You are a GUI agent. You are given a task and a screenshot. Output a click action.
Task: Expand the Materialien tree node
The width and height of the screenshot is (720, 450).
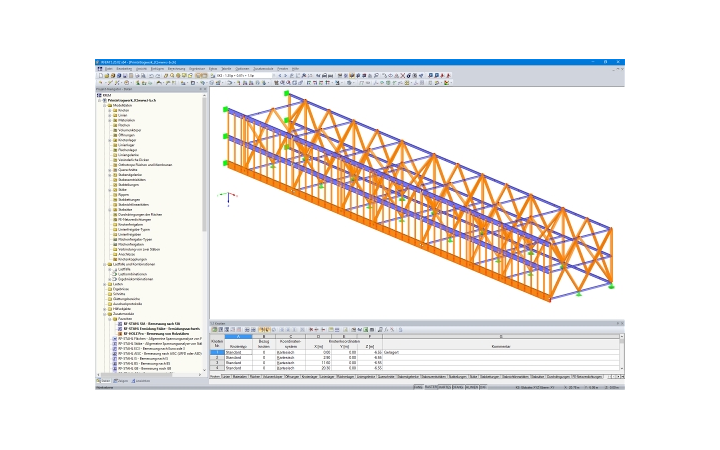pos(110,120)
